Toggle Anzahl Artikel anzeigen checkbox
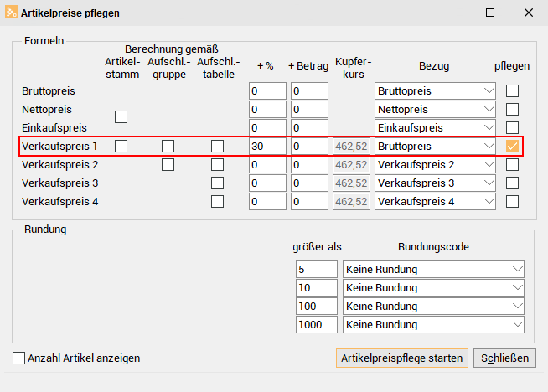Screen dimensions: 548x392 point(18,358)
